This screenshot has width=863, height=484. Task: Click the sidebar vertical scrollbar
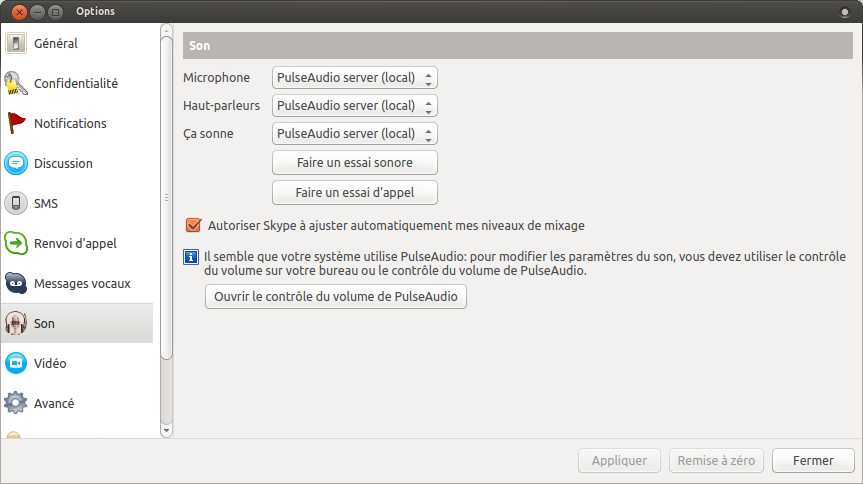[166, 200]
